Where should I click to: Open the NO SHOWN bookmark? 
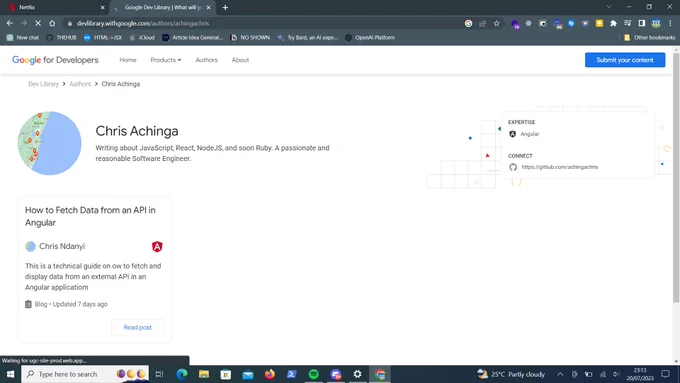250,38
